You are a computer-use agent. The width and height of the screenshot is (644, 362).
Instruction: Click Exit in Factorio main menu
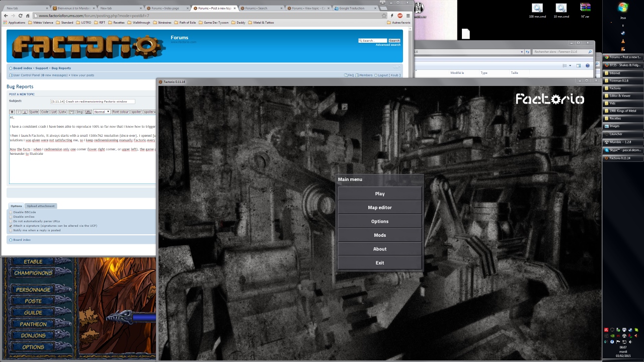(380, 262)
